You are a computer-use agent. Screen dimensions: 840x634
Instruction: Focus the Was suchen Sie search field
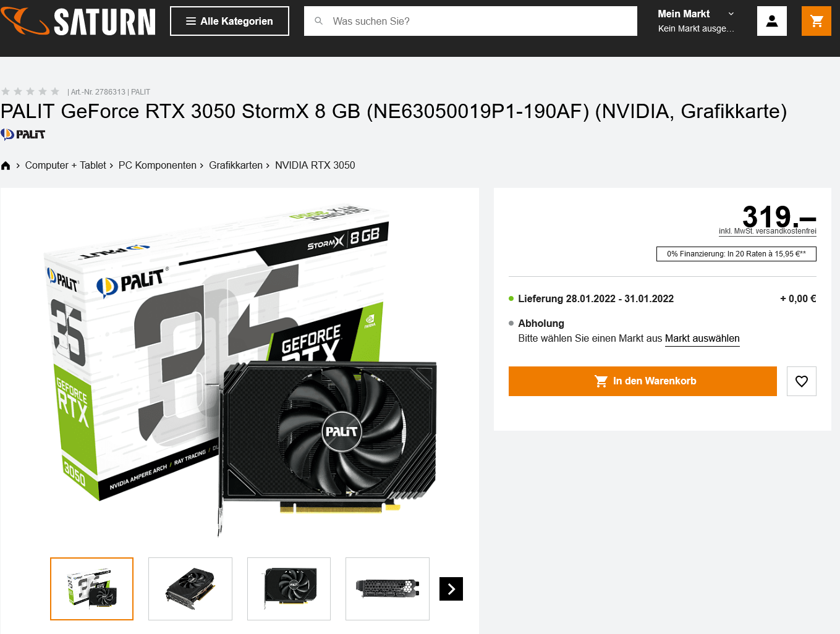click(x=470, y=21)
